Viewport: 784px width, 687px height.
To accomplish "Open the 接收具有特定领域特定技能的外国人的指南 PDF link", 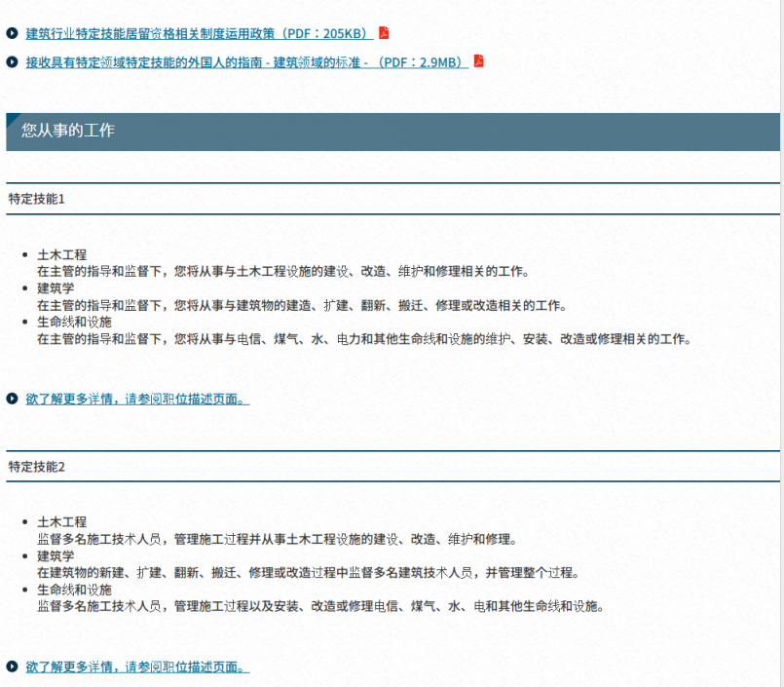I will pos(246,62).
